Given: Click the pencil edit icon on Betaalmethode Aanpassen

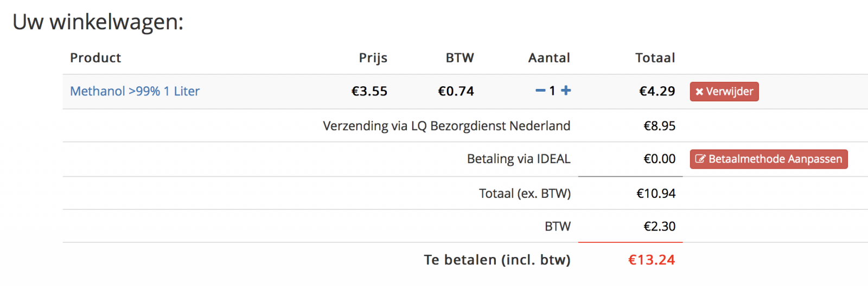Looking at the screenshot, I should click(x=700, y=159).
